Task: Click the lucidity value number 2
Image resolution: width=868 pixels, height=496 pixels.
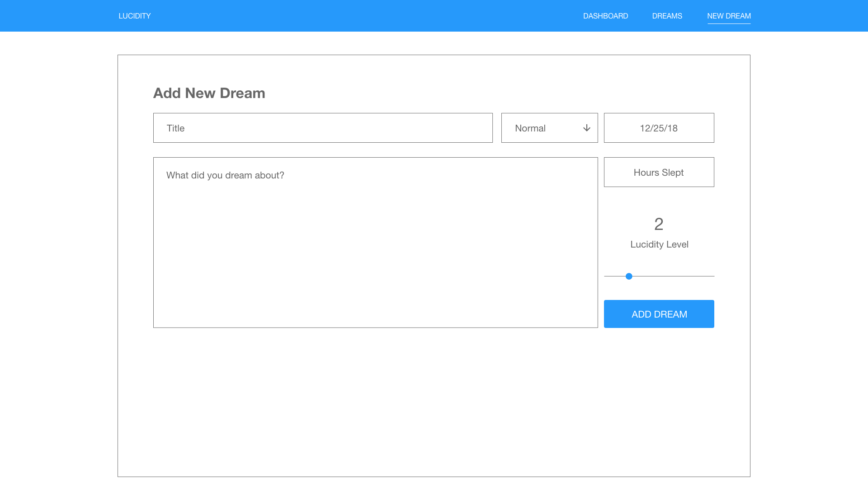Action: pyautogui.click(x=659, y=224)
